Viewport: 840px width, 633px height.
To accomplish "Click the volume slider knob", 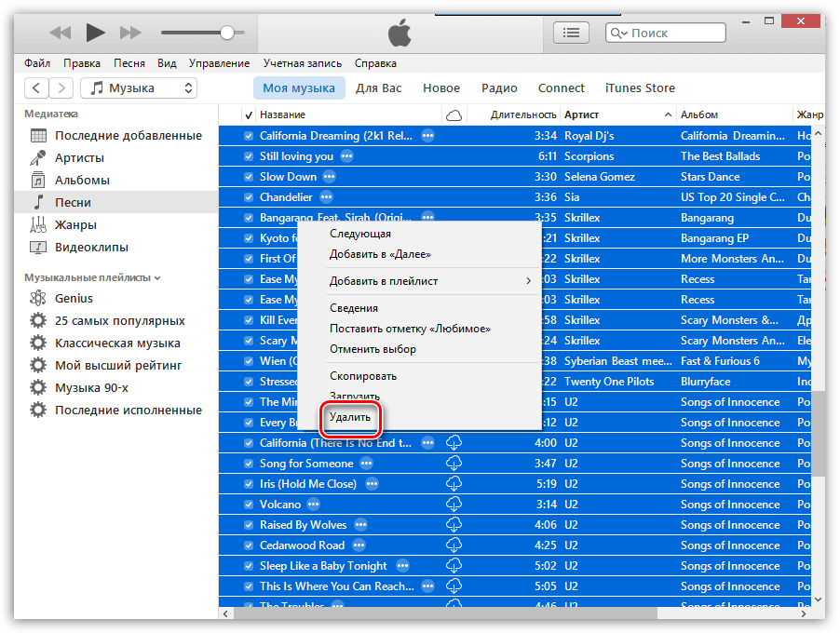I will (x=227, y=33).
